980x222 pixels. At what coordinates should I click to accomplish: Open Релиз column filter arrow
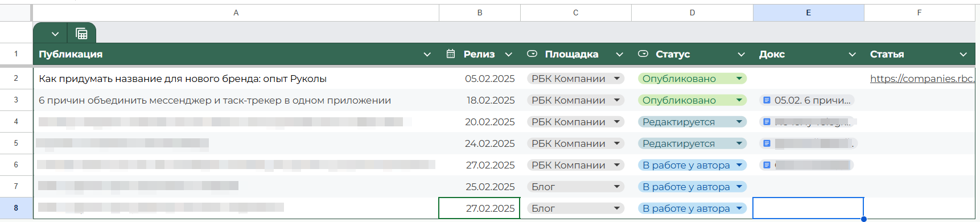(x=509, y=55)
